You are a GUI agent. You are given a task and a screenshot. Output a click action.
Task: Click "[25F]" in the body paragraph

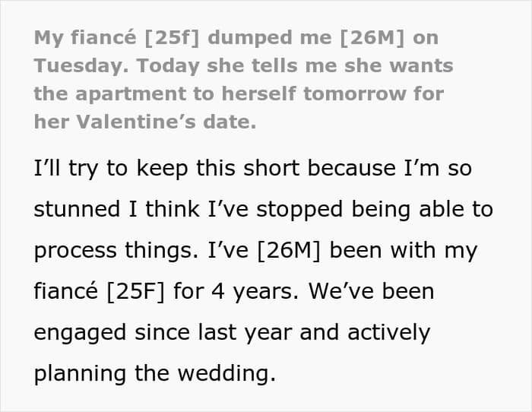click(x=135, y=292)
